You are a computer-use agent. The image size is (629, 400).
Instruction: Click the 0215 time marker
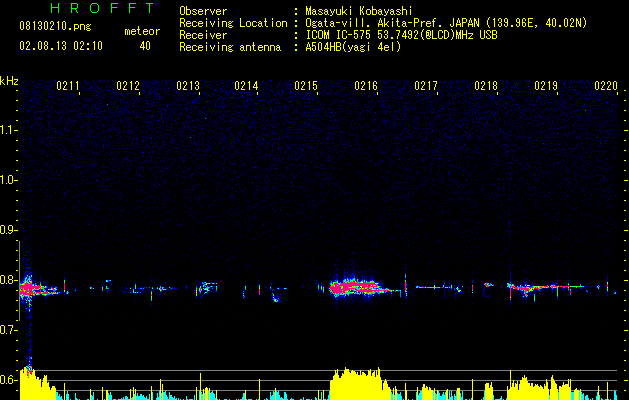pos(306,86)
